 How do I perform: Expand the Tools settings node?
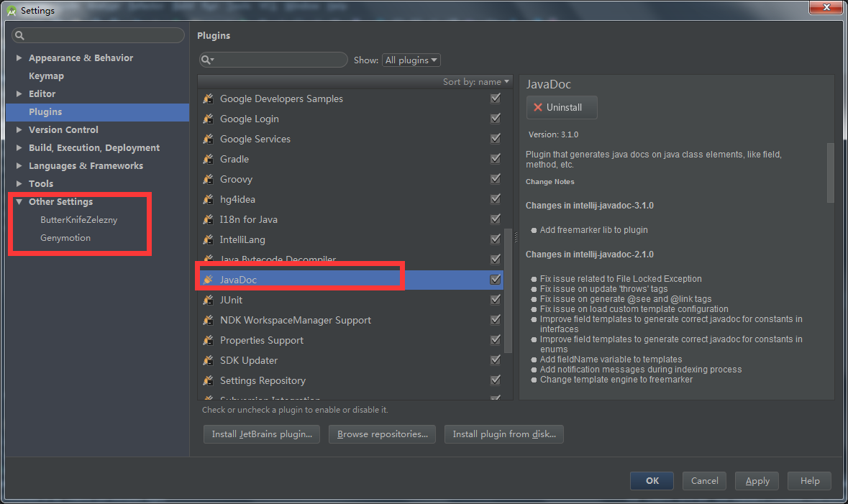[19, 183]
